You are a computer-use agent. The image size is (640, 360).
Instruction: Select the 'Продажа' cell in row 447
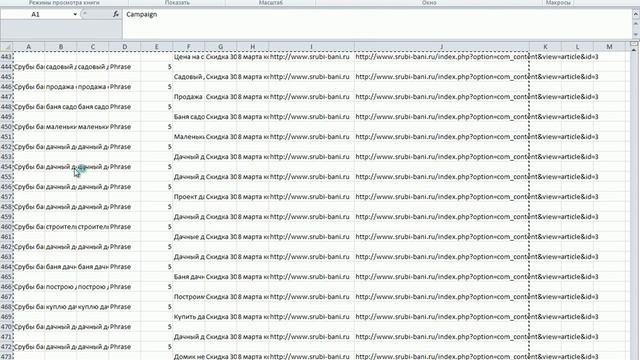(x=189, y=97)
